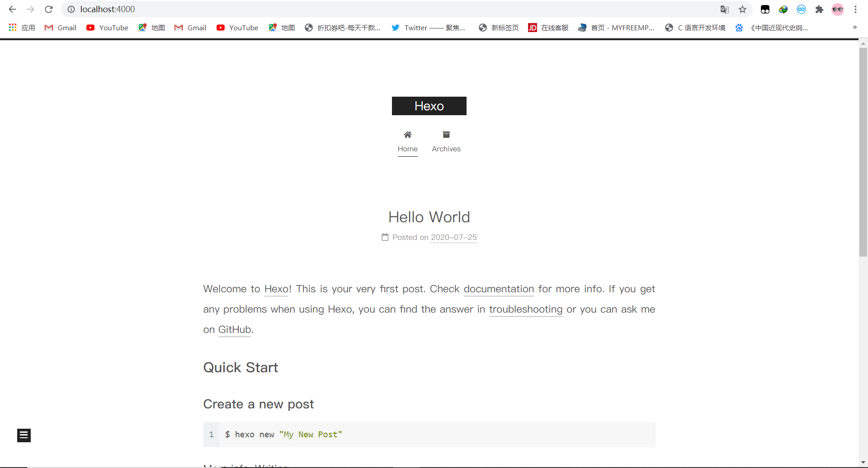
Task: Open the 折扣券吧 bookmark
Action: tap(343, 28)
